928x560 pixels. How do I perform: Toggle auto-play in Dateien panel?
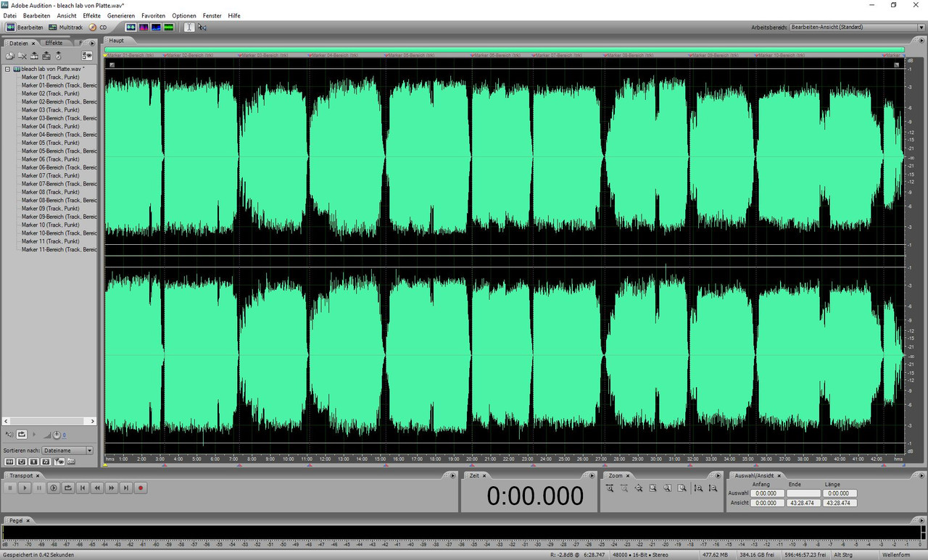(x=9, y=435)
